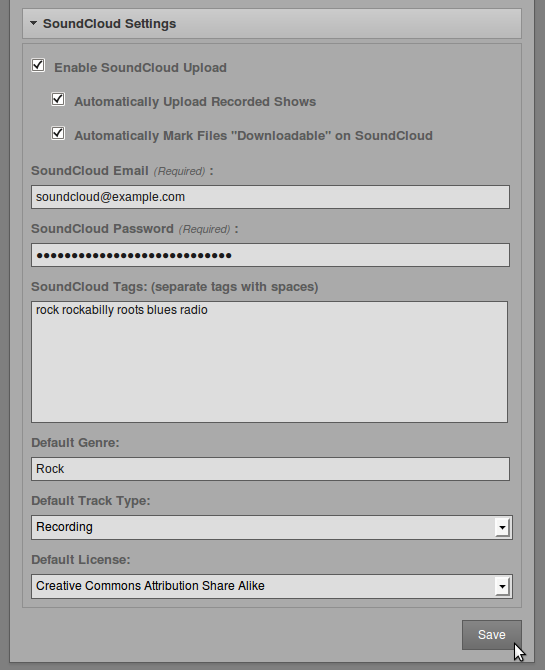This screenshot has width=545, height=670.
Task: Open the Default License dropdown
Action: pyautogui.click(x=272, y=586)
